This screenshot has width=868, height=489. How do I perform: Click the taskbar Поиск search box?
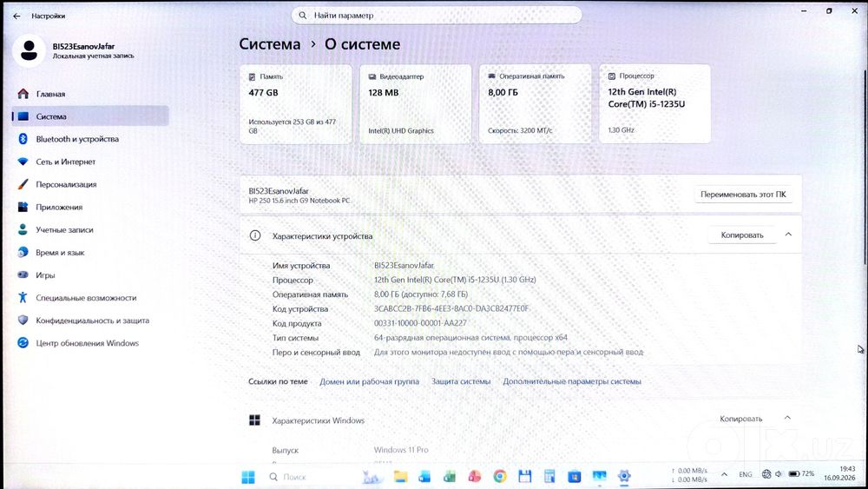308,477
